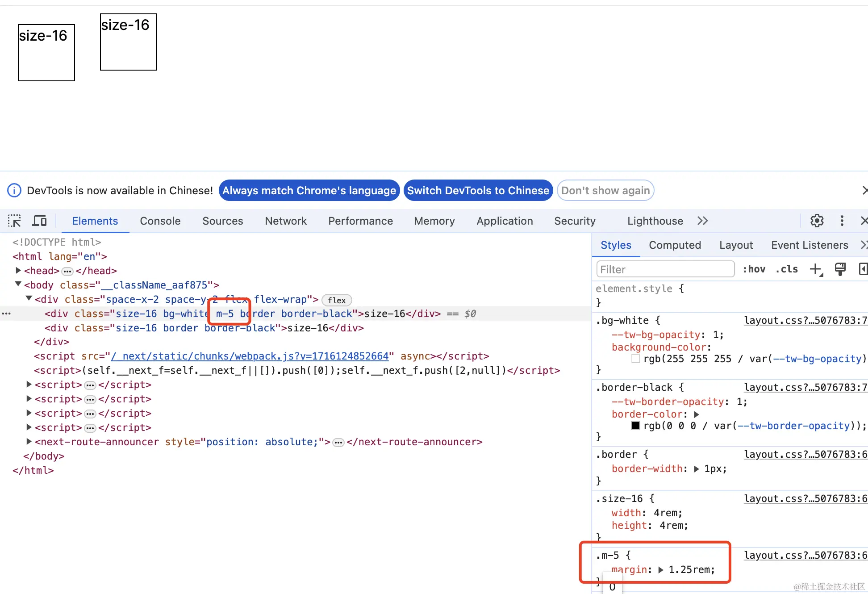Click the second size-16 box in the page
This screenshot has width=868, height=594.
tap(129, 42)
